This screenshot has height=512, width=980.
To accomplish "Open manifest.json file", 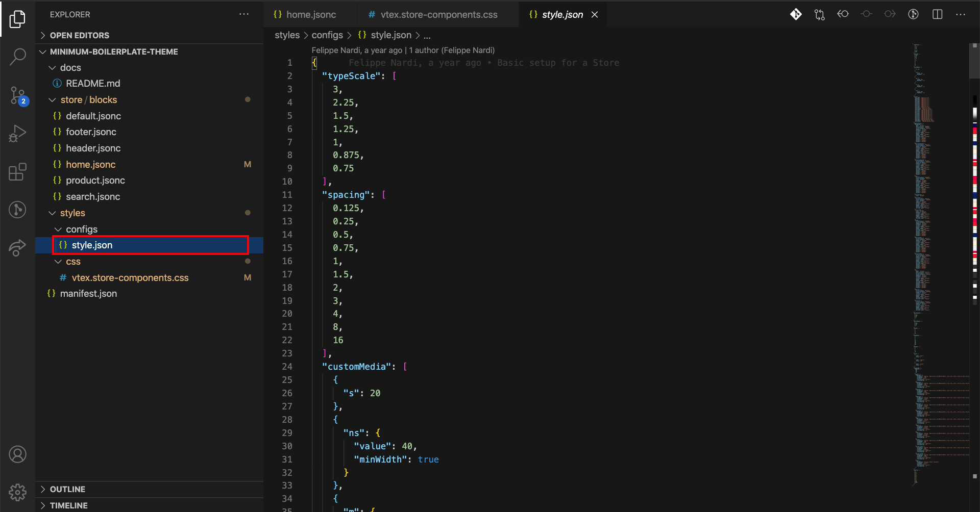I will (x=149, y=293).
